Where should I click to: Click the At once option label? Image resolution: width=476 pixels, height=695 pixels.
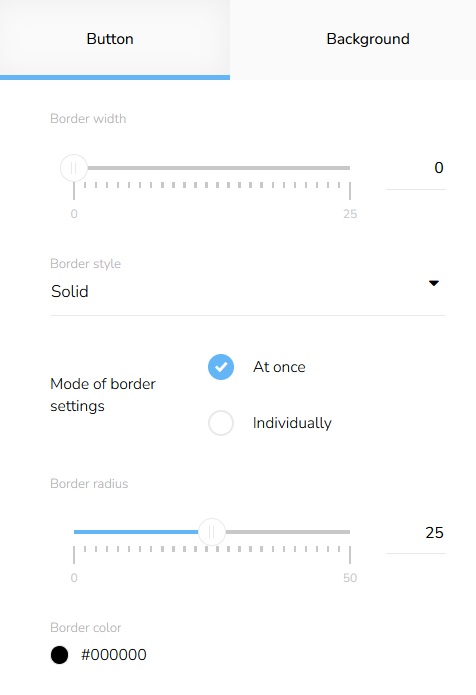279,367
